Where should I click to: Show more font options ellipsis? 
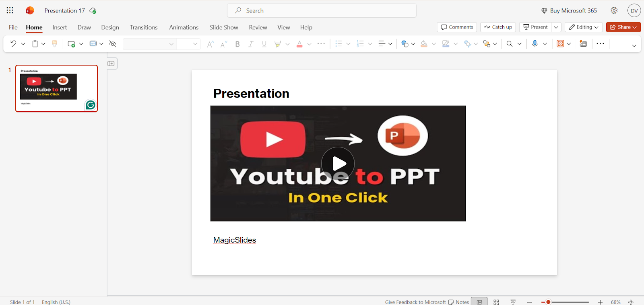[x=321, y=44]
